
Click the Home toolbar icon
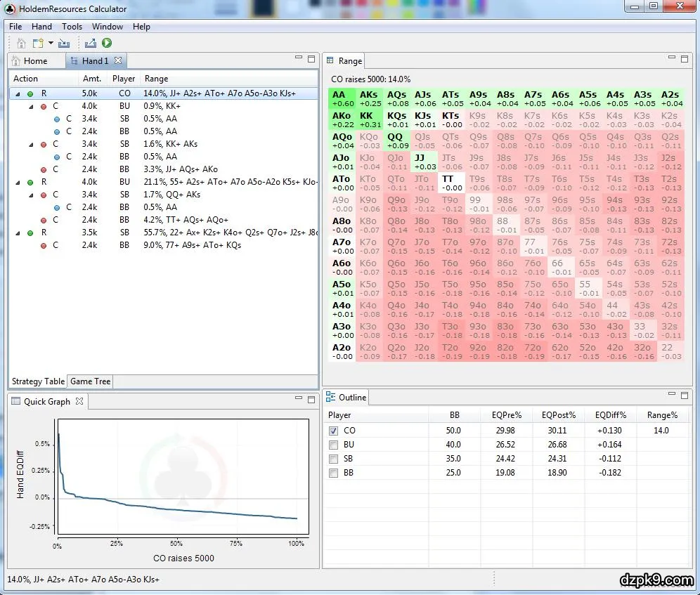pos(21,44)
